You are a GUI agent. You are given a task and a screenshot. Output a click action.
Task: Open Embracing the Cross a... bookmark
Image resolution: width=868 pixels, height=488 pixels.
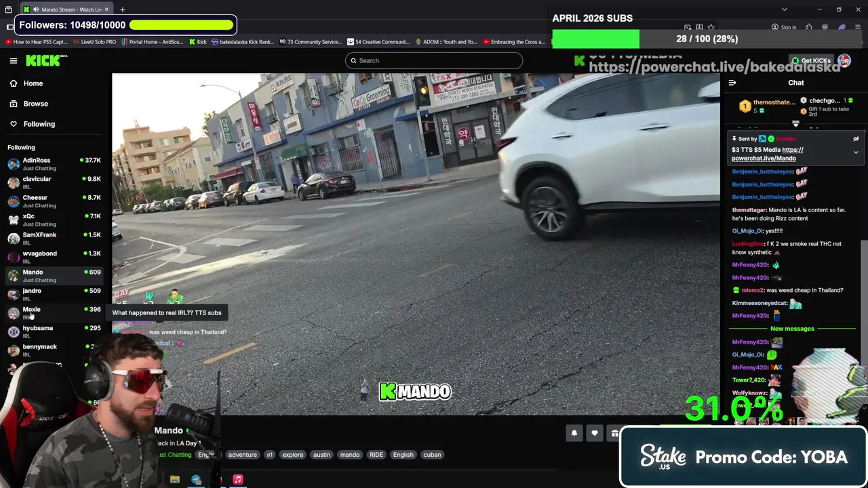513,42
